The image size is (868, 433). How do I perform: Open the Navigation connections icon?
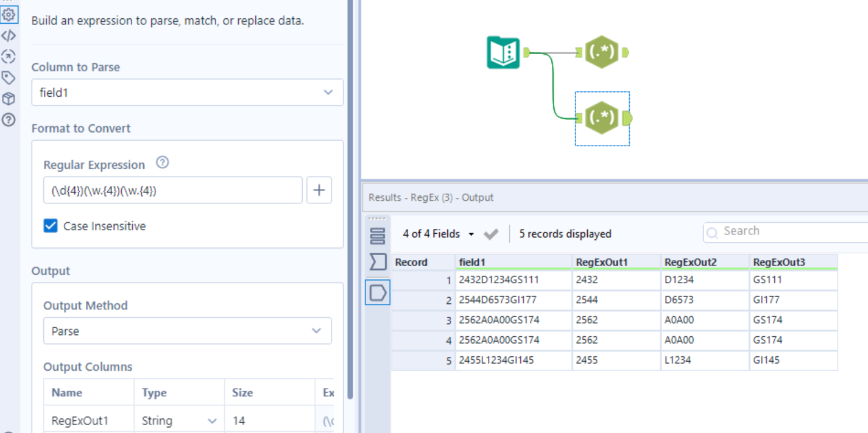pyautogui.click(x=9, y=57)
